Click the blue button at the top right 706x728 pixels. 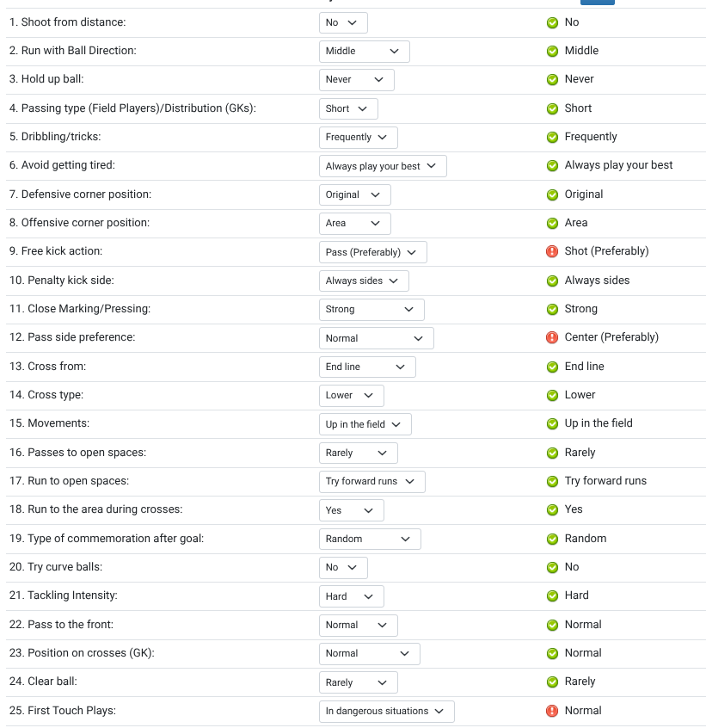coord(598,3)
